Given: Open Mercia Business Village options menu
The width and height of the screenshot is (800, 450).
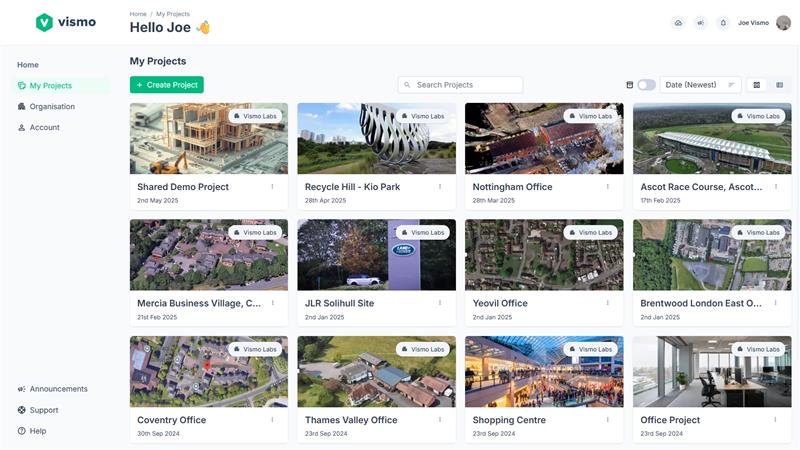Looking at the screenshot, I should pyautogui.click(x=272, y=303).
